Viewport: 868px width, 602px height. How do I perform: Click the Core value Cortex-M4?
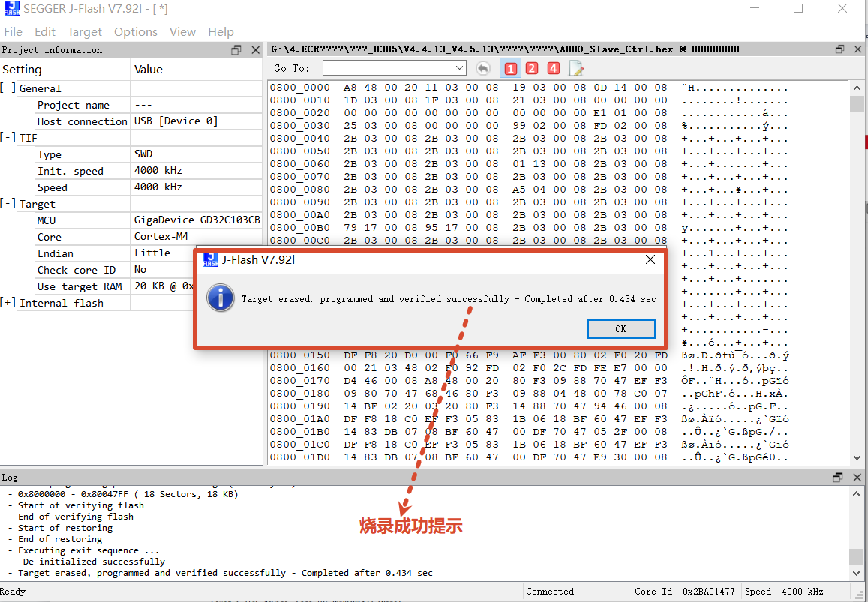(161, 236)
